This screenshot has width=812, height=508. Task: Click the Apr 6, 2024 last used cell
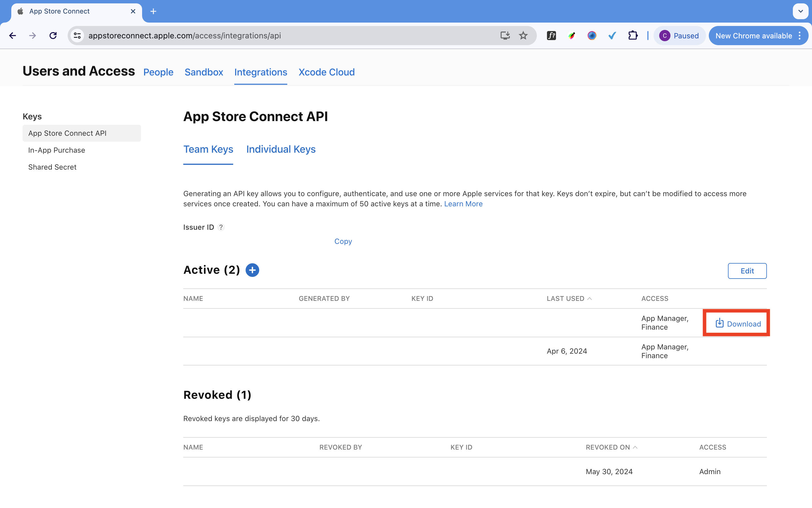tap(567, 351)
